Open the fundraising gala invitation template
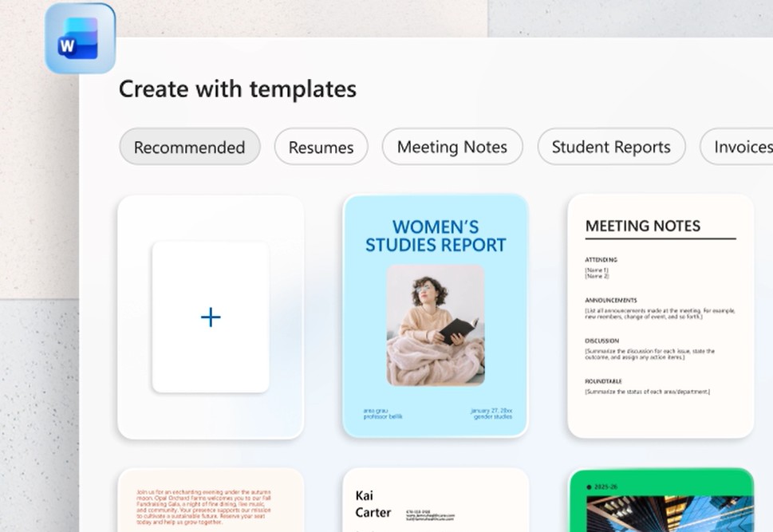 pos(211,500)
